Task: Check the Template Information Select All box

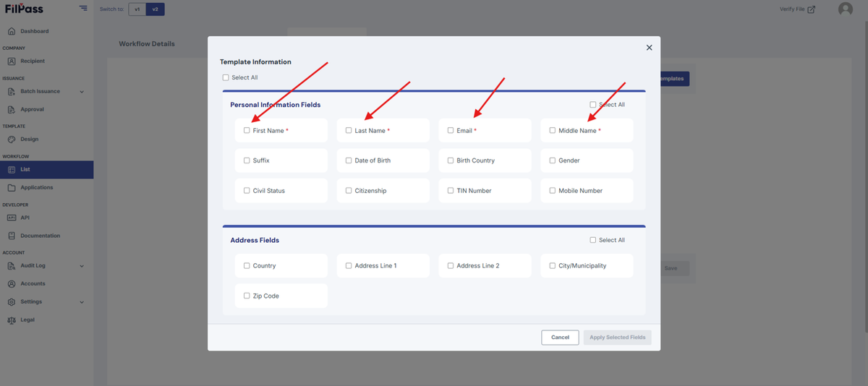Action: [226, 77]
